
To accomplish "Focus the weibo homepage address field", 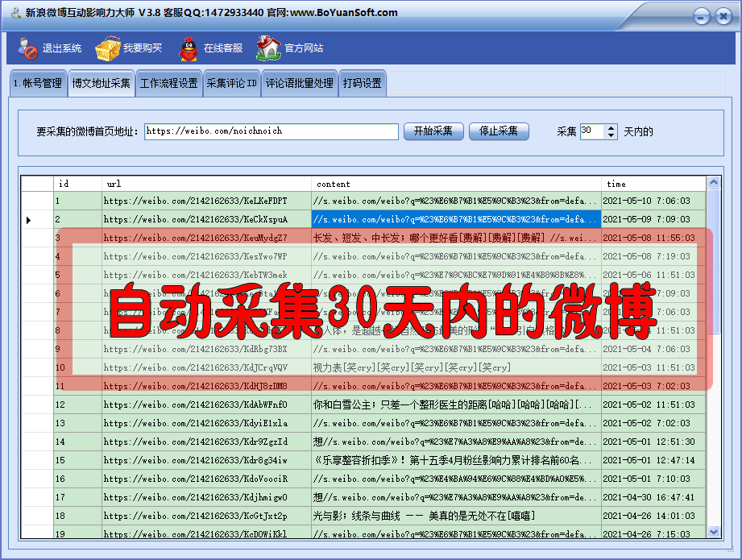I will click(x=272, y=131).
